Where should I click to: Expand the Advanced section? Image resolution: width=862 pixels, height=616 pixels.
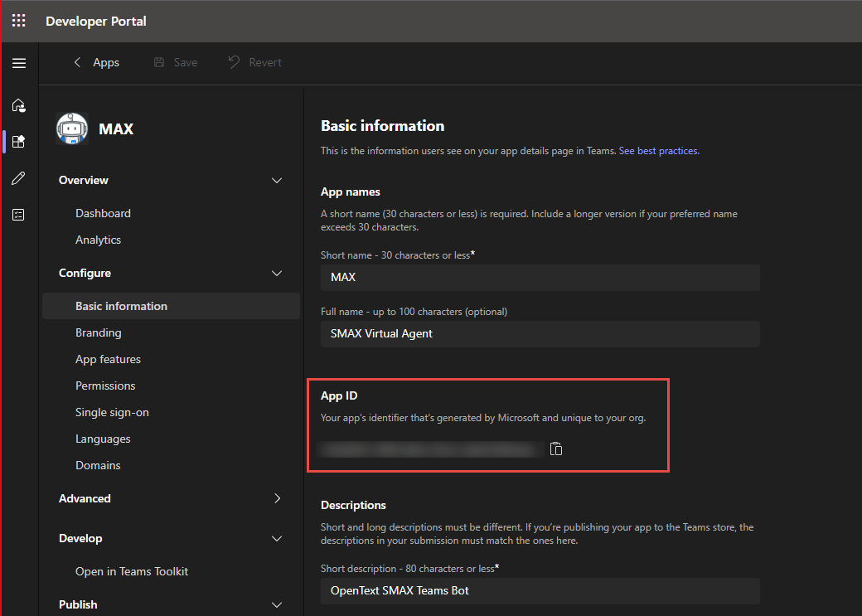point(277,498)
